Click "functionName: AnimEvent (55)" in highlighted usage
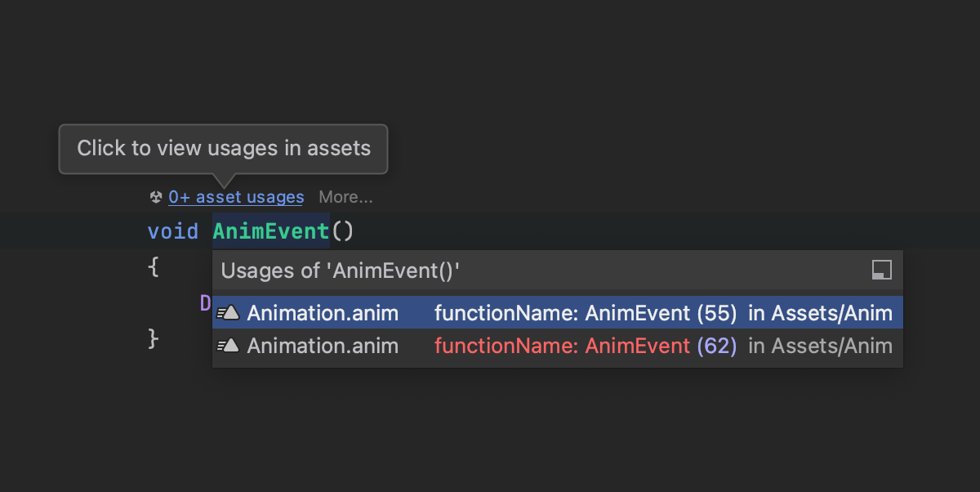 [586, 312]
